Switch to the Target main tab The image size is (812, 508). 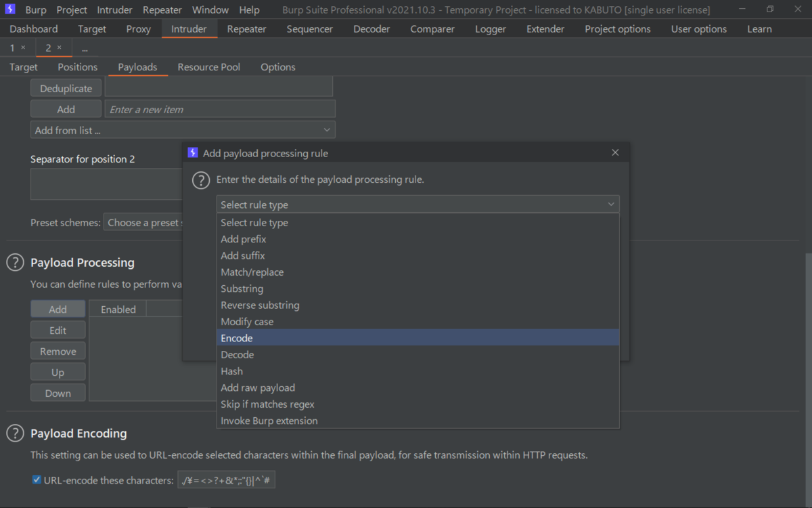(92, 29)
